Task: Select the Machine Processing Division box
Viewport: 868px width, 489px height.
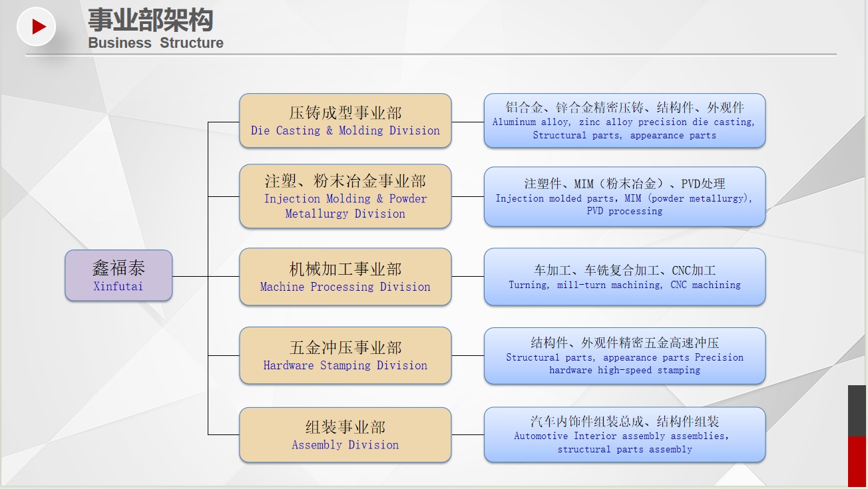Action: click(345, 277)
